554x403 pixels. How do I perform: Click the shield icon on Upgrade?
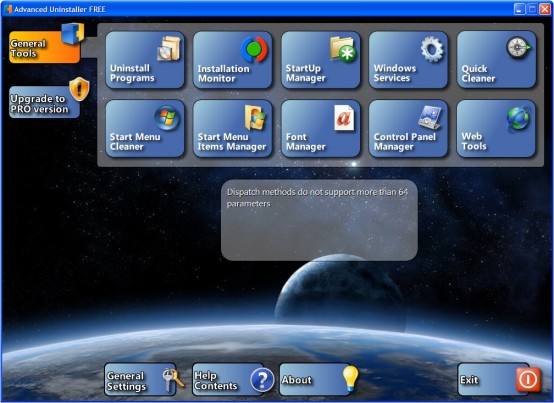pyautogui.click(x=79, y=89)
